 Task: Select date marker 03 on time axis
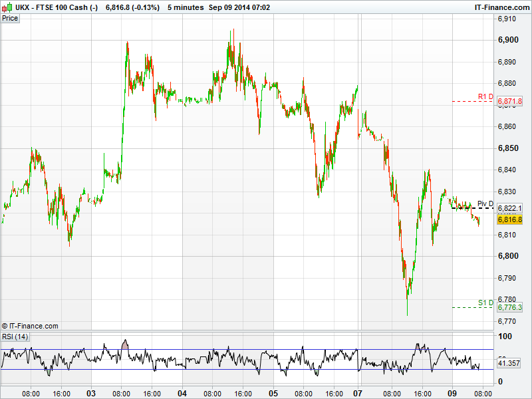click(90, 393)
